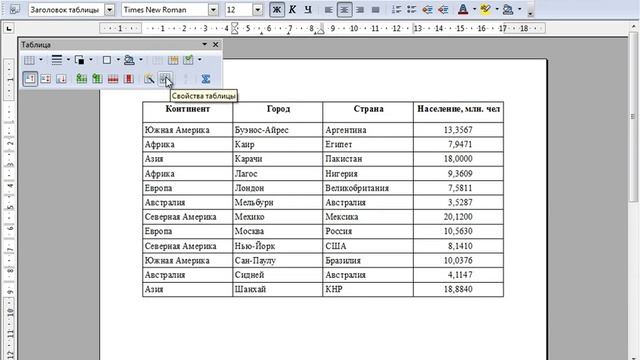The height and width of the screenshot is (360, 640).
Task: Toggle Italic (К) formatting
Action: click(x=292, y=9)
